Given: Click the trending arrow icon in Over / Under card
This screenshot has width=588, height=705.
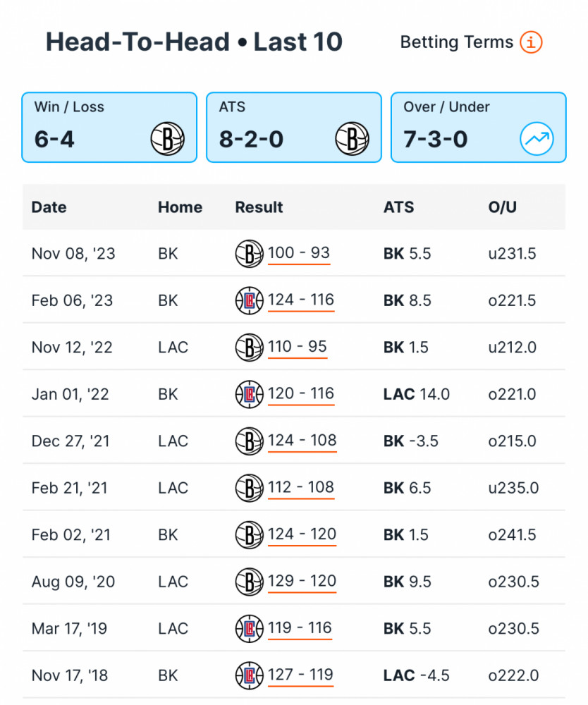Looking at the screenshot, I should 537,139.
